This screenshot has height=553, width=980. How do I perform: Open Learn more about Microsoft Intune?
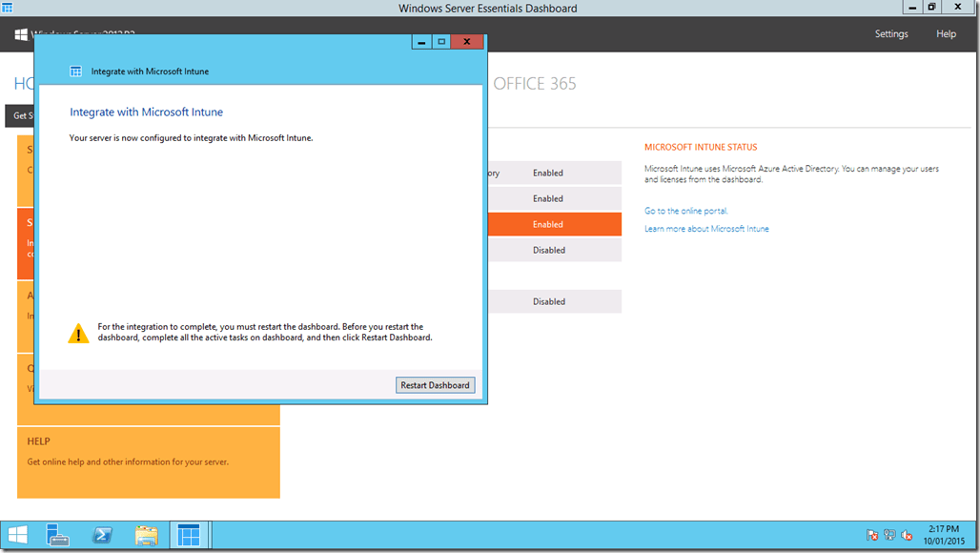pyautogui.click(x=705, y=228)
